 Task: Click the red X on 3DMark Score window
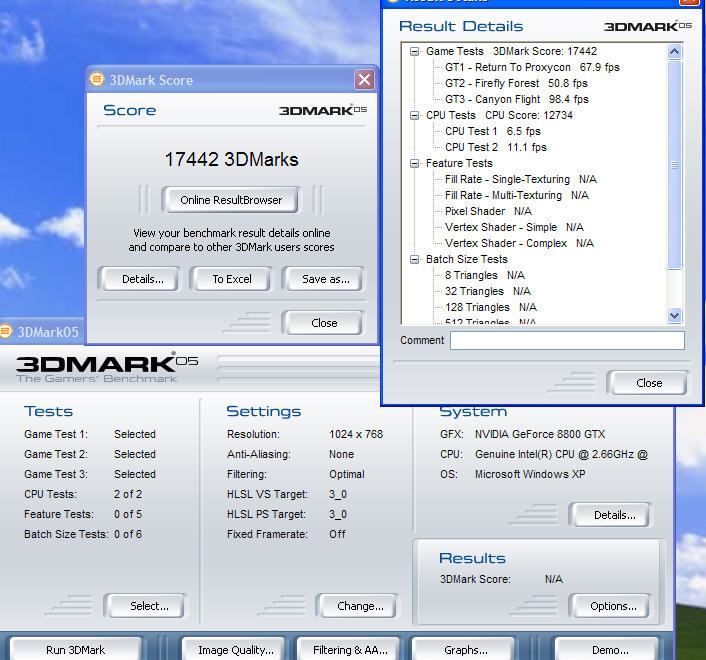(x=364, y=80)
